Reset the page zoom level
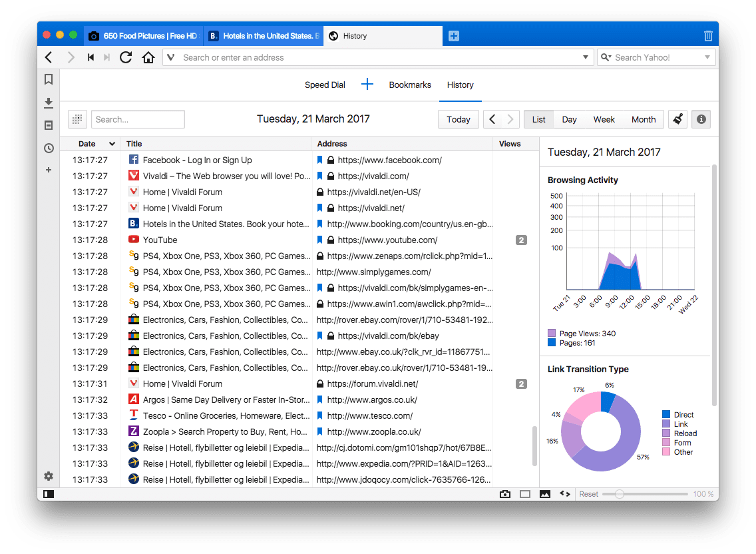The width and height of the screenshot is (756, 554). pos(589,494)
